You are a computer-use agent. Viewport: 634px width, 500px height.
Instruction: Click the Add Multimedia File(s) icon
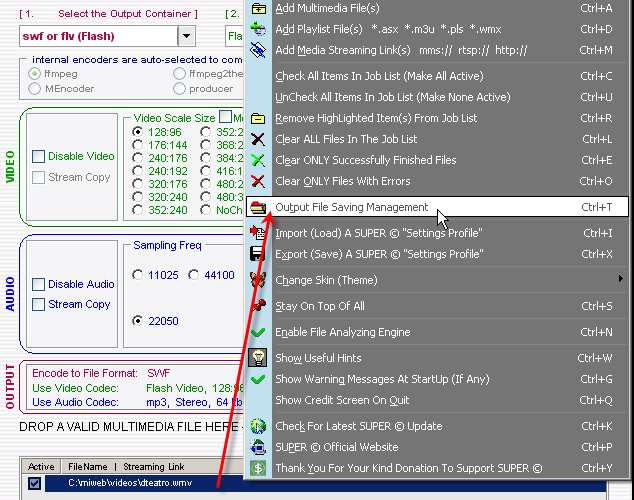pos(259,9)
